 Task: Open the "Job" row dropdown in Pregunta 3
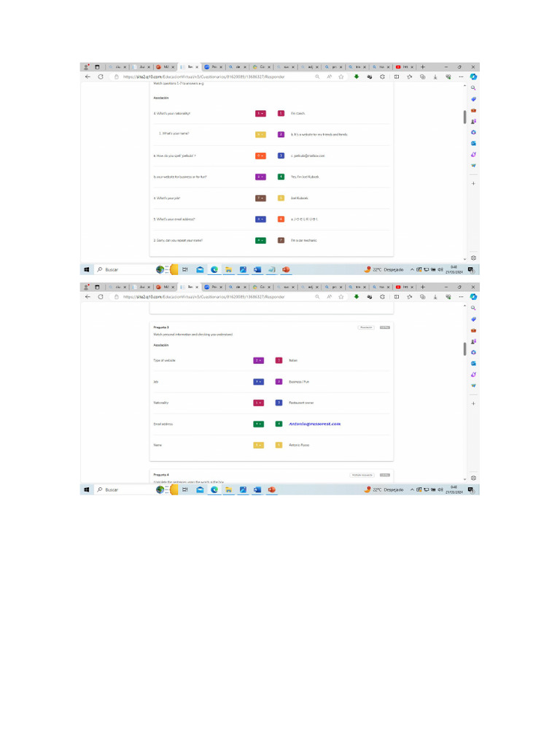[259, 382]
